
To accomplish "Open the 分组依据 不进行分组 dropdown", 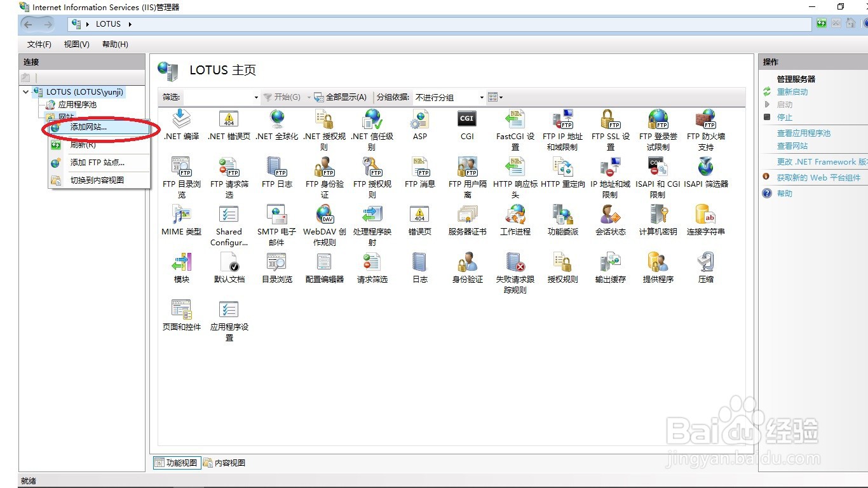I will coord(449,97).
